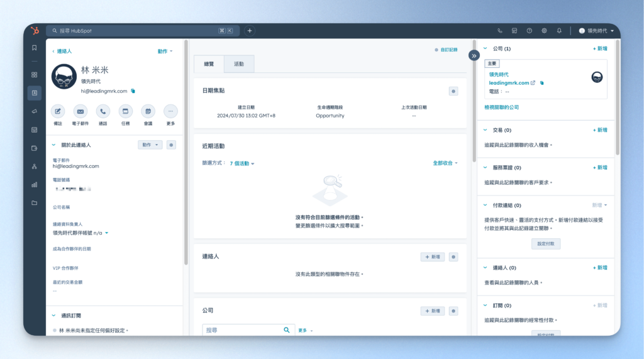Click the 林 米米 contact avatar
This screenshot has height=359, width=644.
[x=64, y=77]
